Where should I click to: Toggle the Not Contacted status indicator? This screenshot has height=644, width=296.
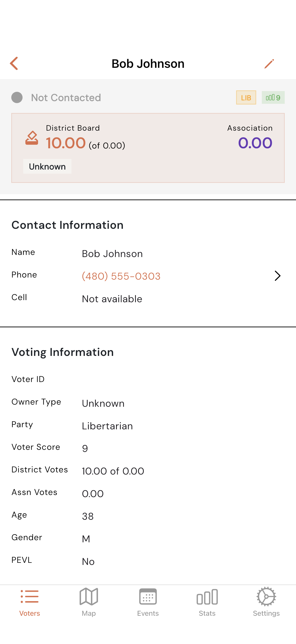tap(17, 97)
